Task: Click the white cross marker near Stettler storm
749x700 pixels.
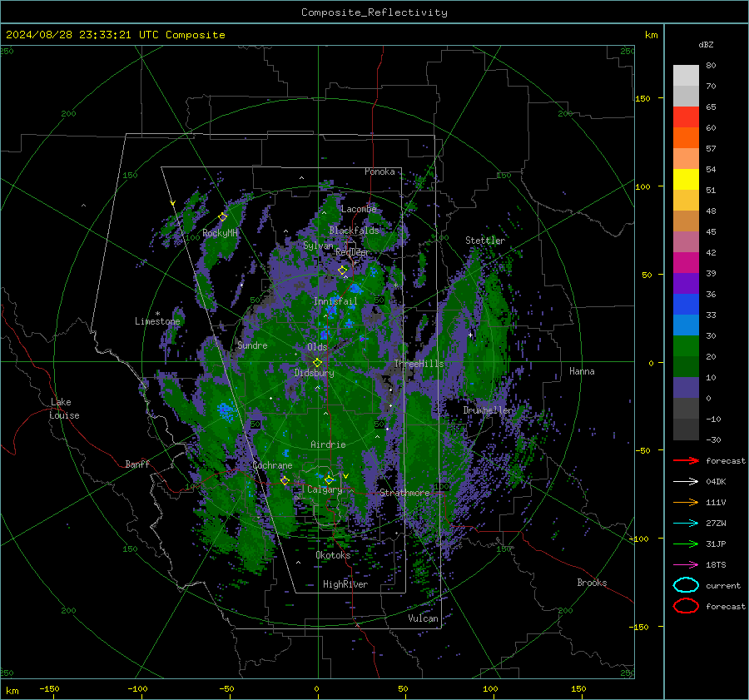Action: tap(470, 335)
